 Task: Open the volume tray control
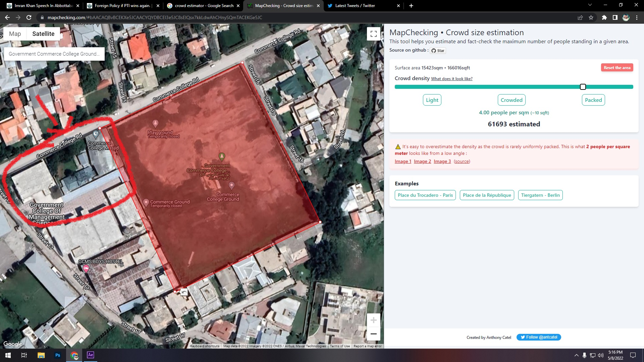(x=601, y=355)
